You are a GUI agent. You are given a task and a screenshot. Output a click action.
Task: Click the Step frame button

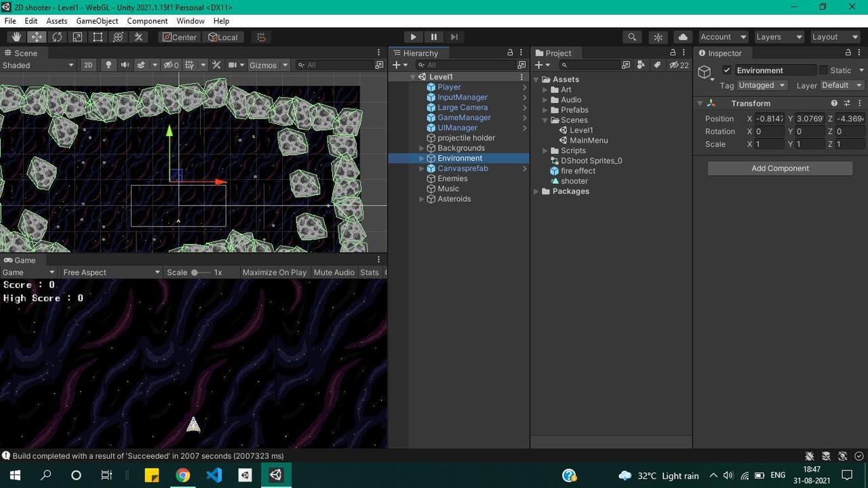(454, 37)
